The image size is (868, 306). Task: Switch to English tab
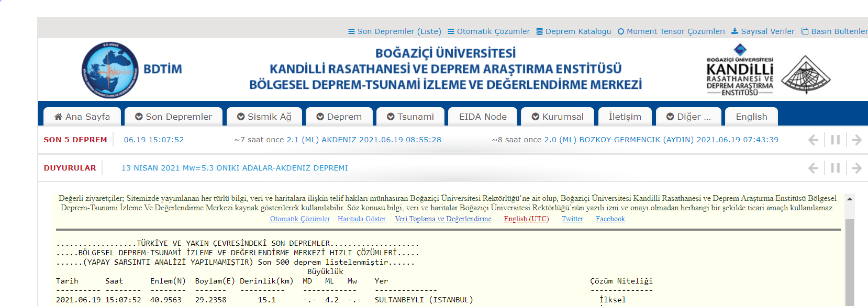tap(751, 117)
